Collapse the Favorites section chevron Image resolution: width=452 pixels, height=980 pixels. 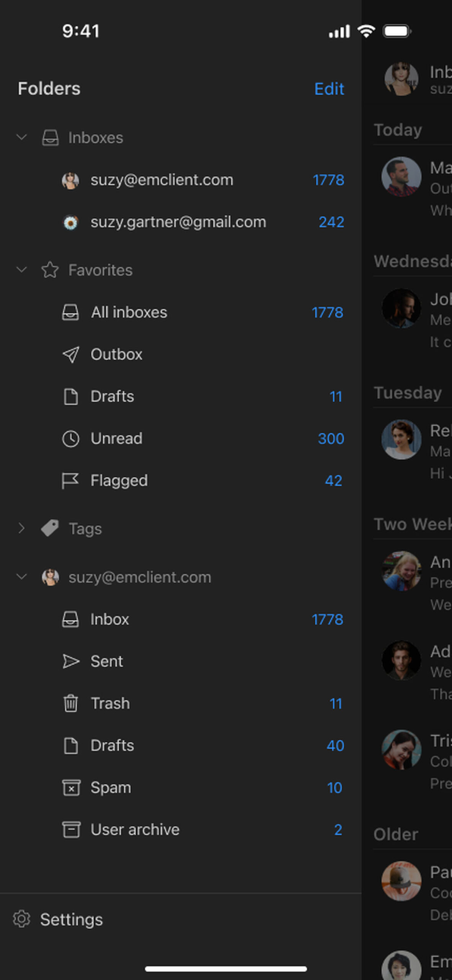coord(22,270)
